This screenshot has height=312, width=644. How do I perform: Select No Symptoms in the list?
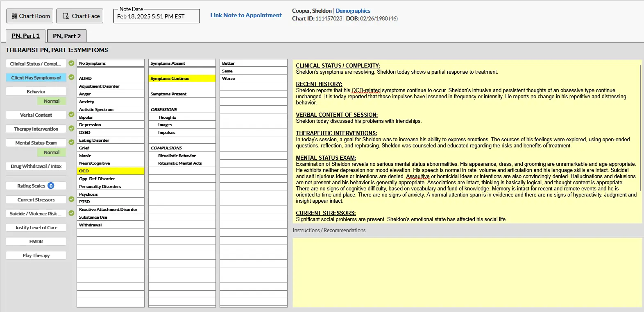click(111, 63)
